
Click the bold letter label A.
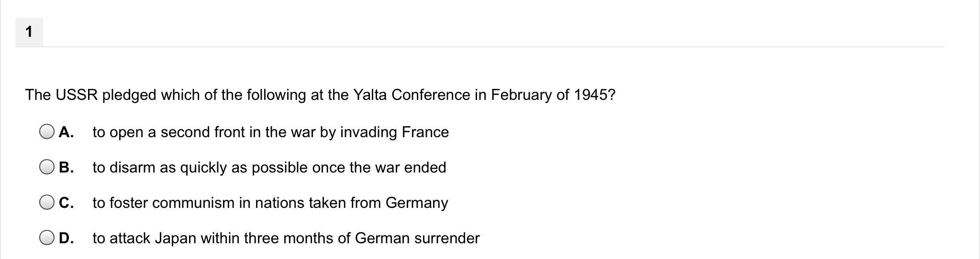pyautogui.click(x=66, y=132)
